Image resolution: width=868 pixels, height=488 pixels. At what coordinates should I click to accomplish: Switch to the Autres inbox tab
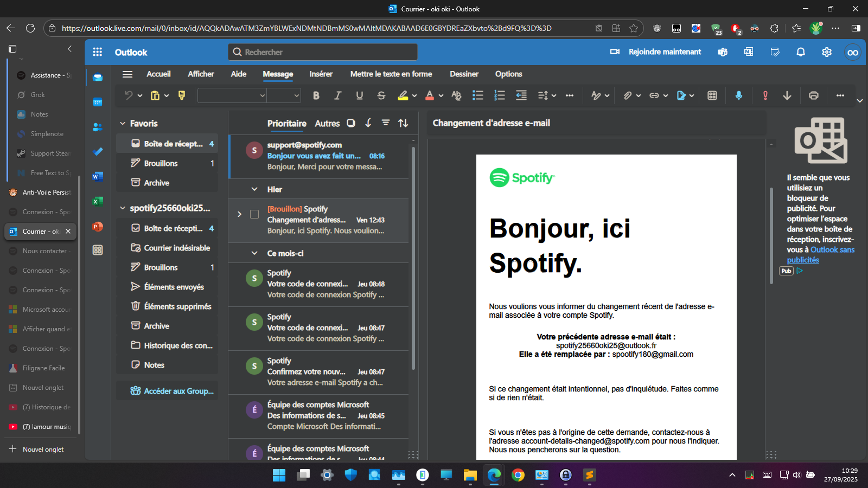point(327,124)
